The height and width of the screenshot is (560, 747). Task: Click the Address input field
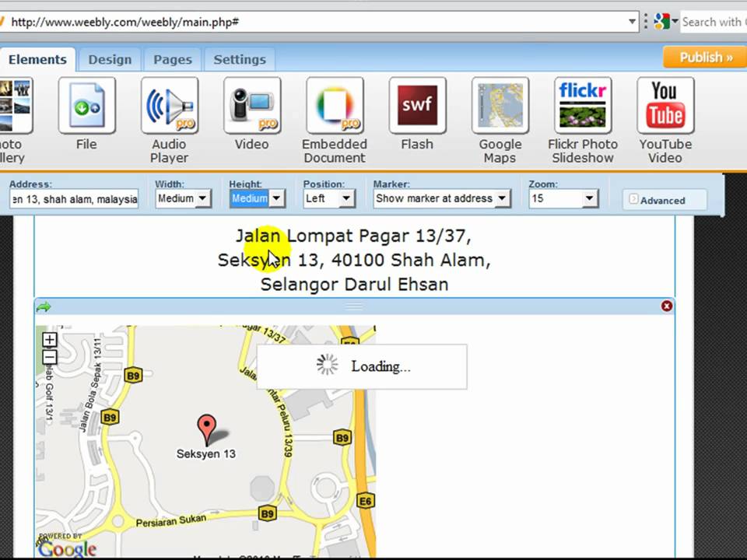coord(74,198)
